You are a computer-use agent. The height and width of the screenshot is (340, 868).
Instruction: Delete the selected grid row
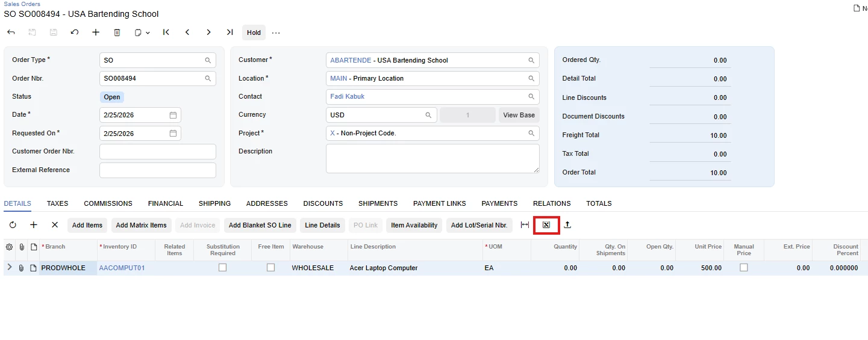point(55,225)
